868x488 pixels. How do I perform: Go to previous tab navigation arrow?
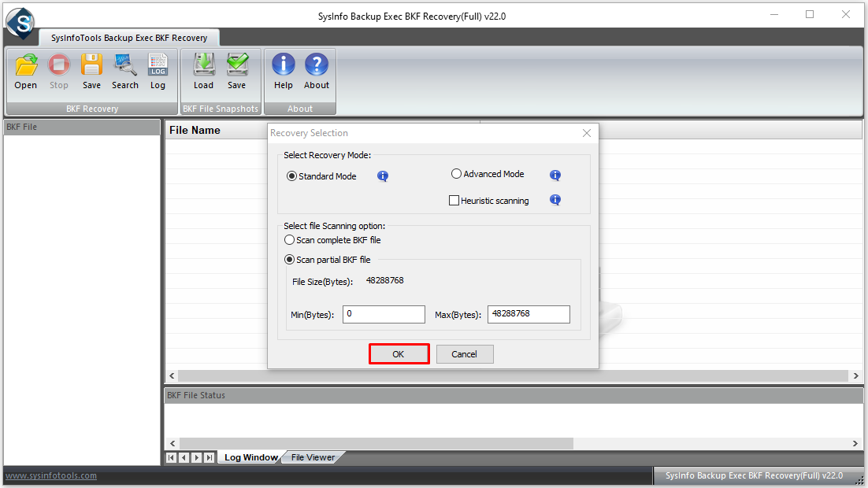[x=184, y=457]
